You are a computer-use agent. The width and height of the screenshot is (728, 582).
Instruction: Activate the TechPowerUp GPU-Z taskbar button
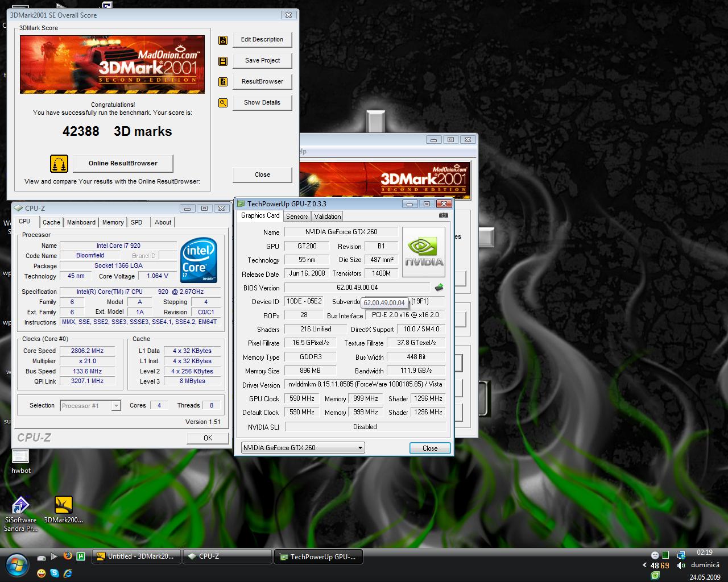318,557
